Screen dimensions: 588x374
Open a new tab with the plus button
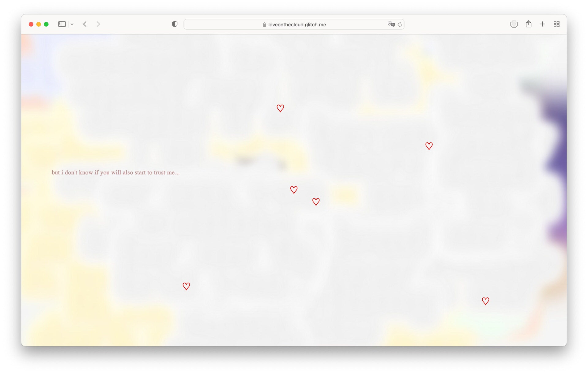(542, 24)
